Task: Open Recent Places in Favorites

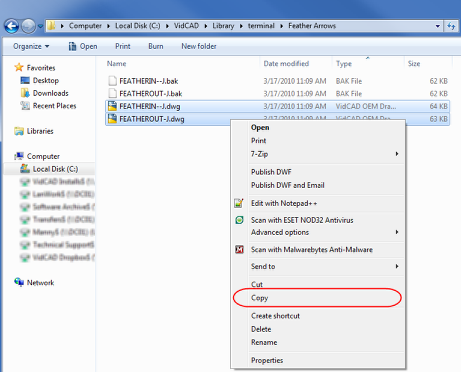Action: 54,106
